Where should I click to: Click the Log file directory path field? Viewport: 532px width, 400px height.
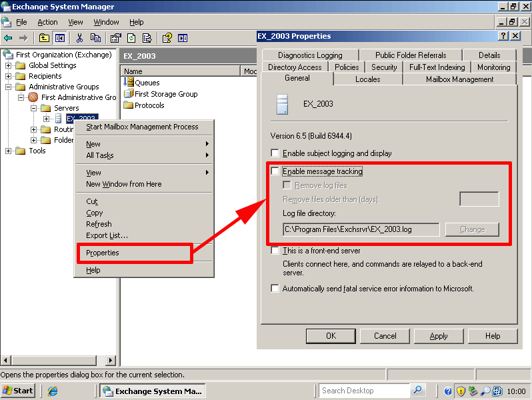(x=361, y=229)
